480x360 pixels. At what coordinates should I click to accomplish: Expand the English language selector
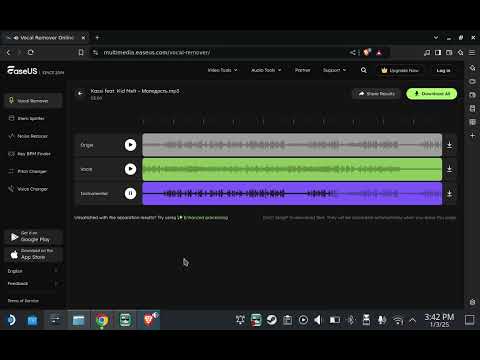pos(33,271)
